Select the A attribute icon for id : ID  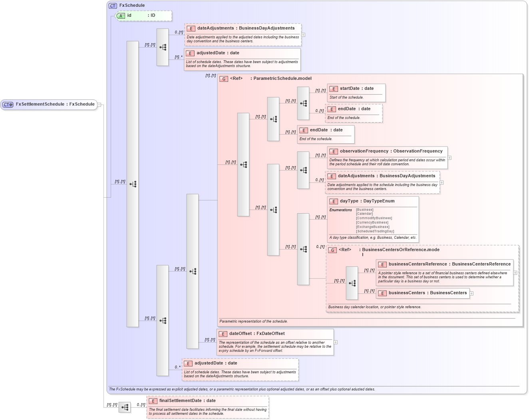coord(121,16)
